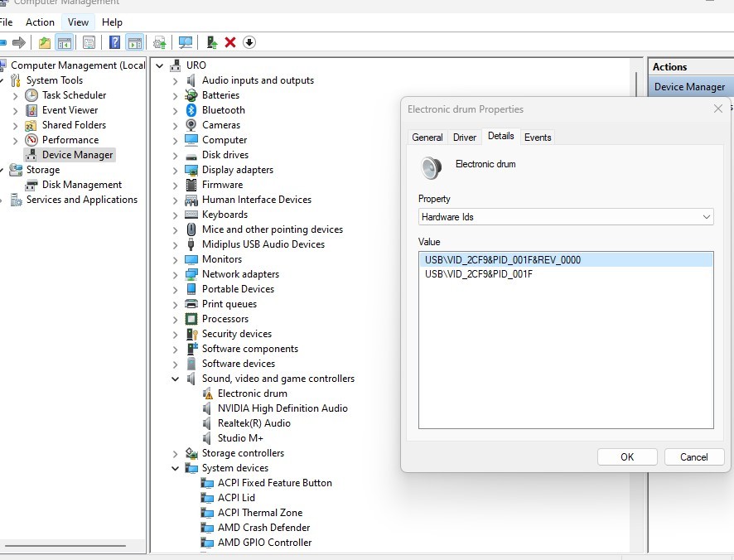
Task: Collapse Sound, video and game controllers
Action: tap(175, 379)
